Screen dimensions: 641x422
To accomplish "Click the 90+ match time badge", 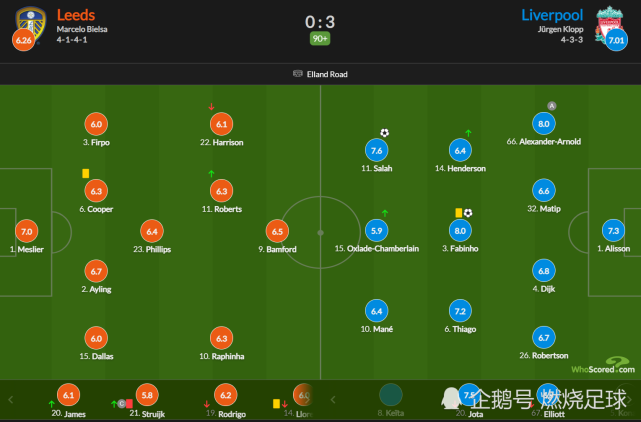I will coord(320,39).
